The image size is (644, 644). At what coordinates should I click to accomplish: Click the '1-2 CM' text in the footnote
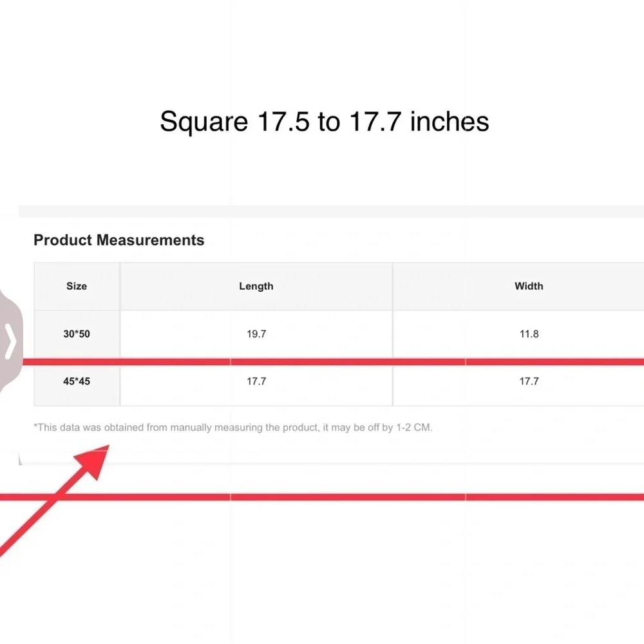[413, 428]
